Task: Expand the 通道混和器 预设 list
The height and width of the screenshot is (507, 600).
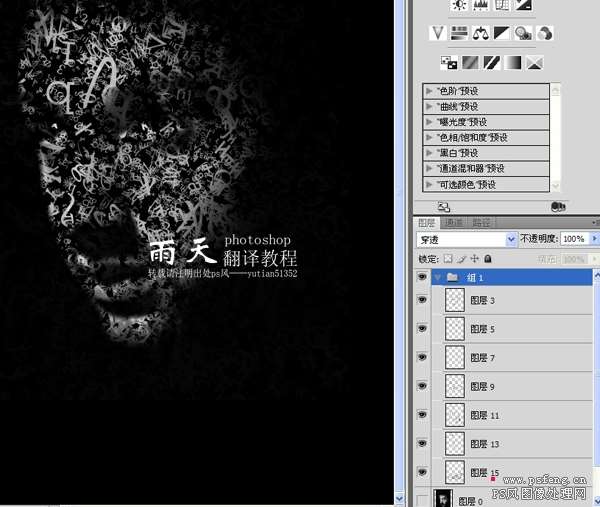Action: (x=429, y=168)
